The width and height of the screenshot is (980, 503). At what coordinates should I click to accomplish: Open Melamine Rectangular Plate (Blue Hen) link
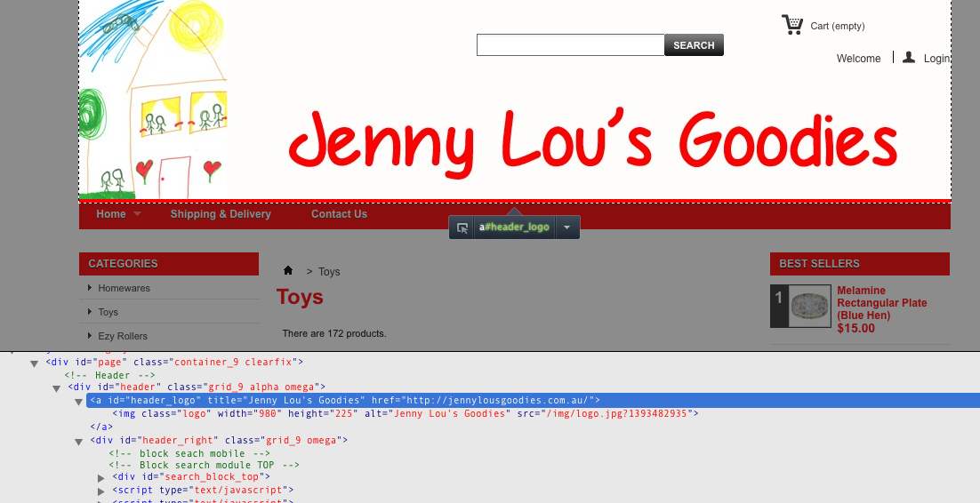[x=882, y=303]
